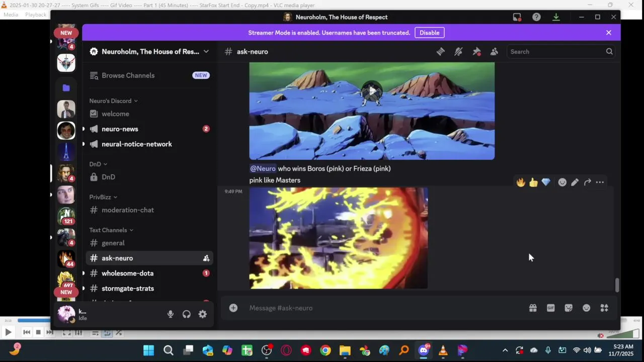Collapse the Text Channels category
644x362 pixels.
coord(111,230)
